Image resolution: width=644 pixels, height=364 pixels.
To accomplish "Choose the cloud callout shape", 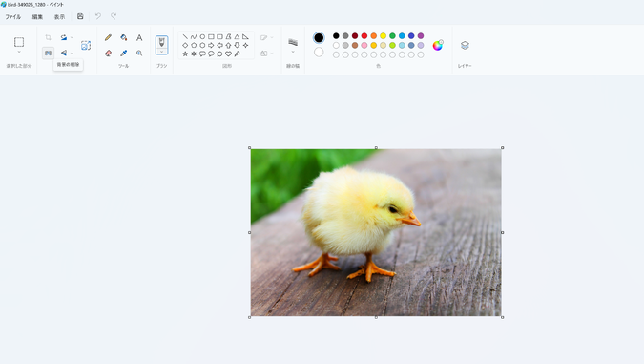I will coord(219,54).
